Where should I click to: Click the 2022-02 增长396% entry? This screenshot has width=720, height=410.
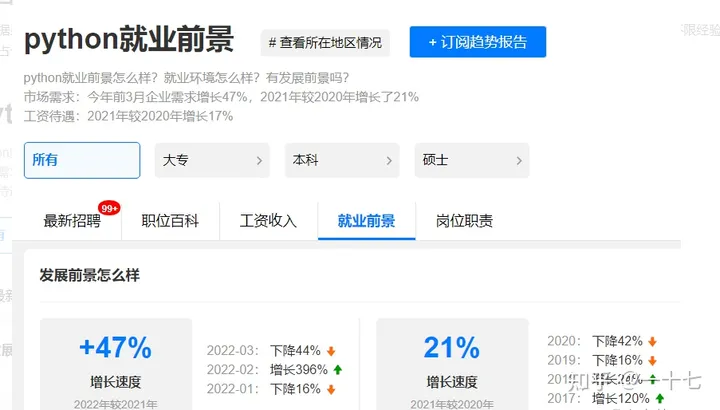tap(275, 370)
